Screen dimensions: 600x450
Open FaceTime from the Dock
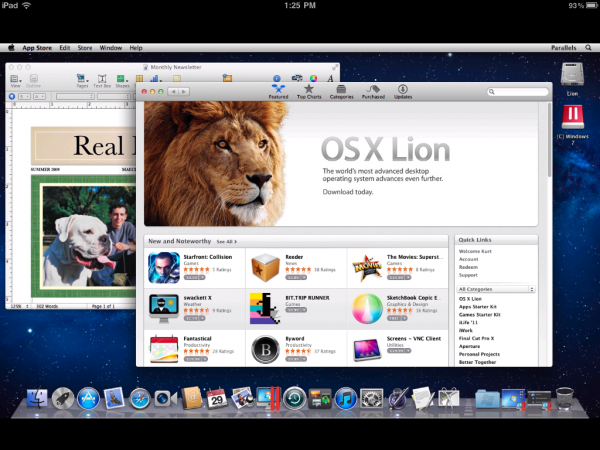165,399
